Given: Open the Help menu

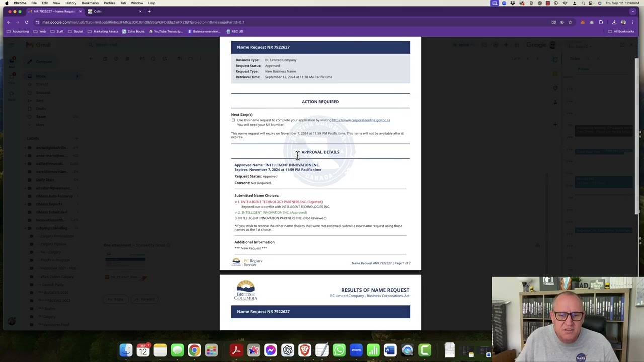Looking at the screenshot, I should 151,3.
